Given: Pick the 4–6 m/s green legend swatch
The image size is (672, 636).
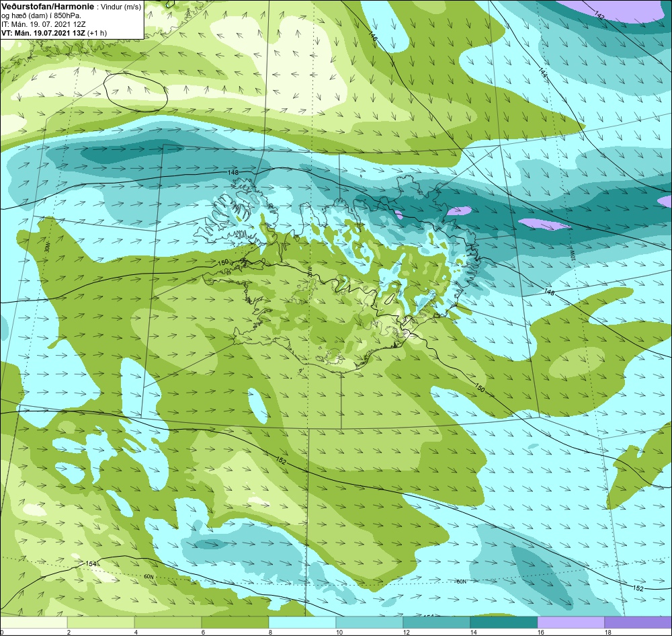Looking at the screenshot, I should tap(168, 622).
